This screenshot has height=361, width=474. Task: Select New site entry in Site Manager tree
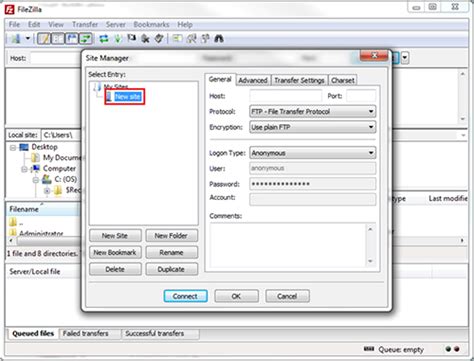[128, 97]
